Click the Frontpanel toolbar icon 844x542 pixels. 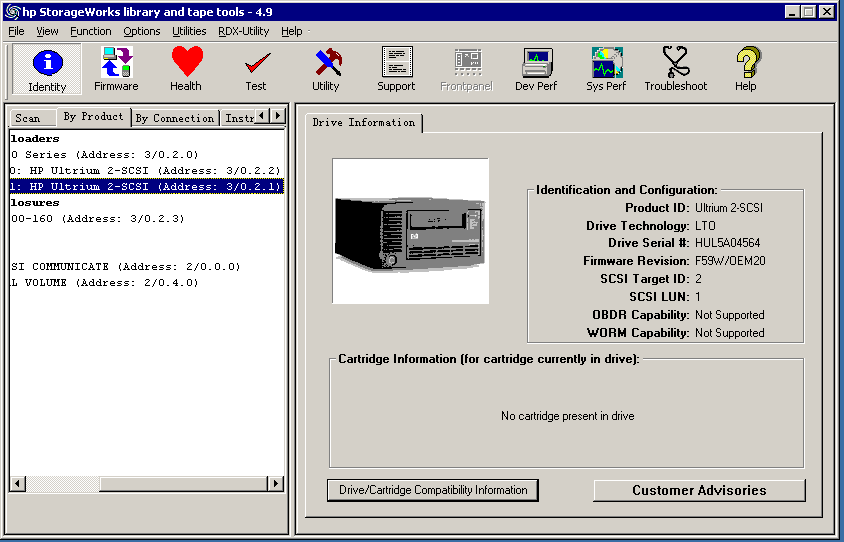(x=466, y=69)
